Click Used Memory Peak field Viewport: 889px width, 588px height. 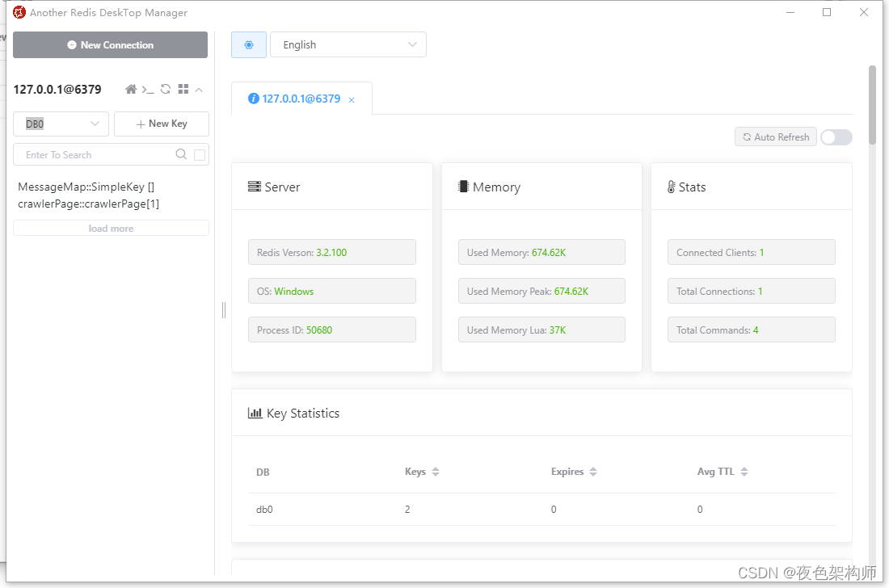click(x=541, y=291)
